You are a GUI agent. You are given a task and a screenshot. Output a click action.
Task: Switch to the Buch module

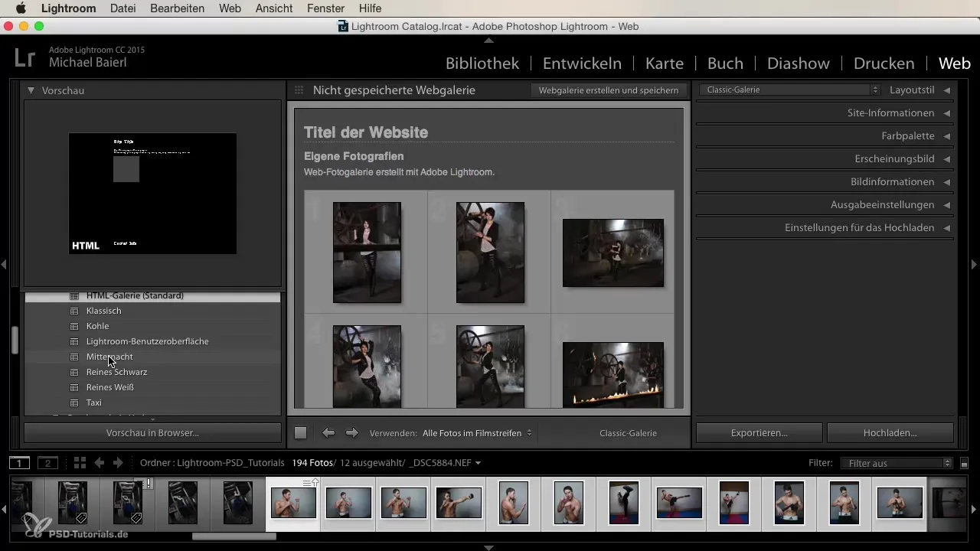[725, 64]
